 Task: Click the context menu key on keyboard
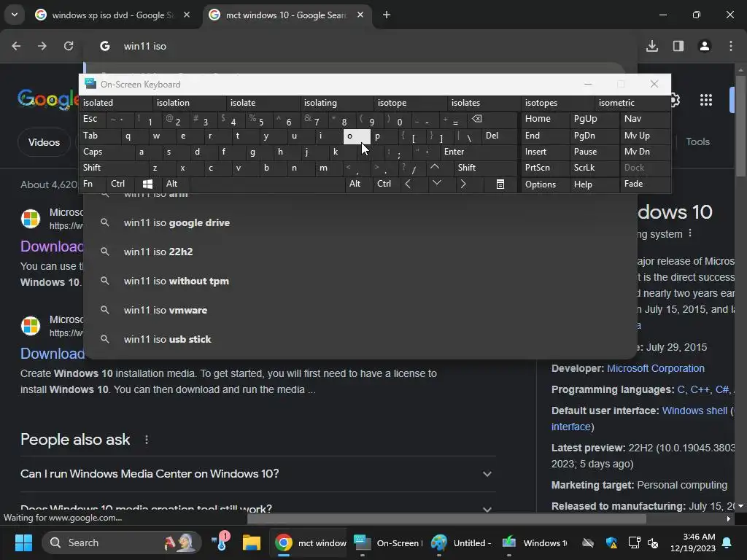500,184
